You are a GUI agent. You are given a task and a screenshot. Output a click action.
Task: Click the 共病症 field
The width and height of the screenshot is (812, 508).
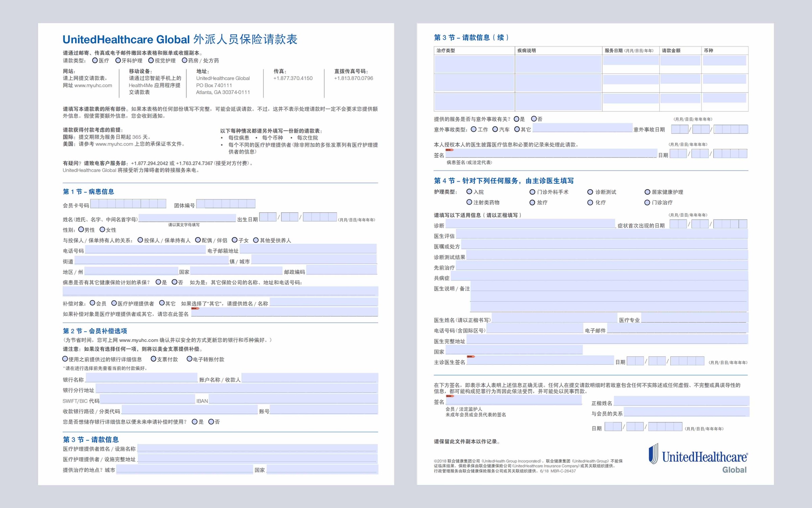point(599,276)
